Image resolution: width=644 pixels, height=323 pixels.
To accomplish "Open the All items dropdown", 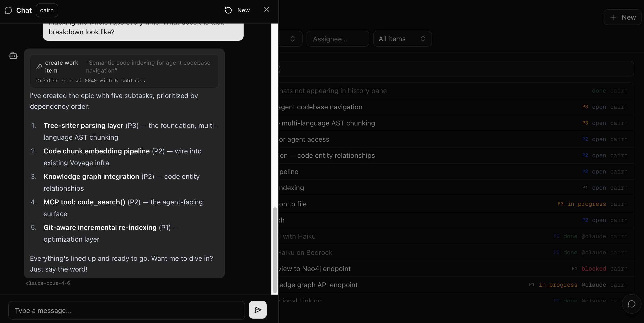I will [402, 39].
